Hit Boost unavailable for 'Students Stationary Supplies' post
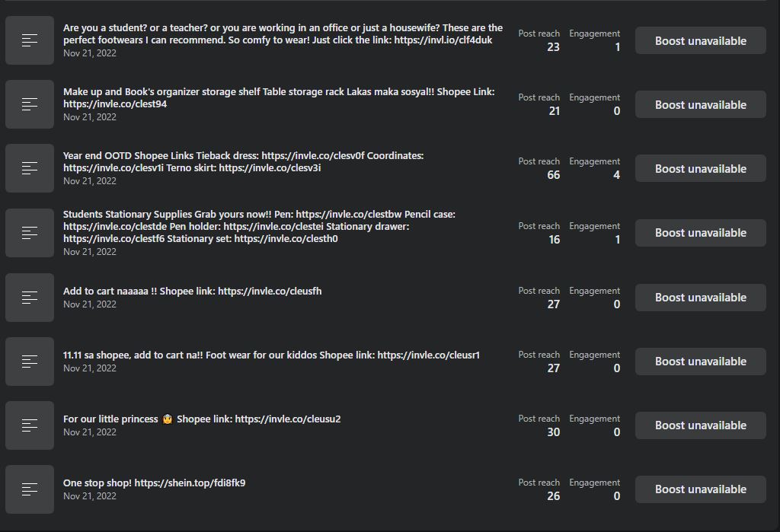The image size is (780, 532). click(700, 233)
